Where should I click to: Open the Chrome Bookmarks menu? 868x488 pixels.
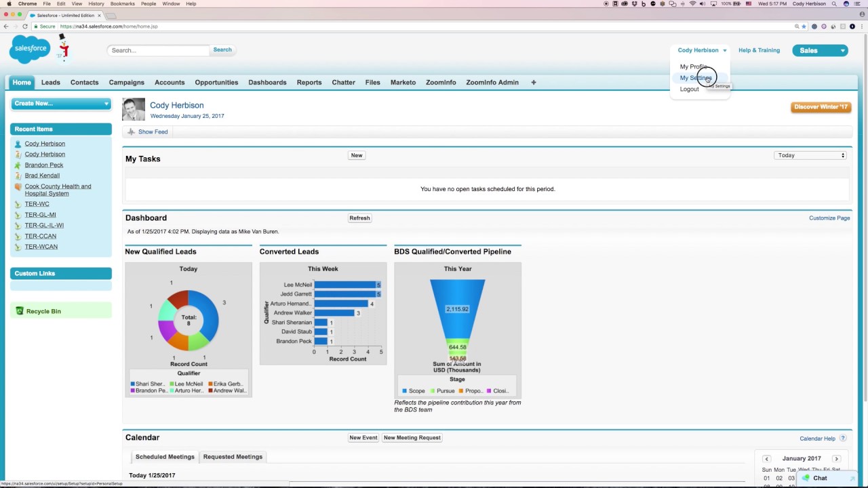pyautogui.click(x=123, y=3)
